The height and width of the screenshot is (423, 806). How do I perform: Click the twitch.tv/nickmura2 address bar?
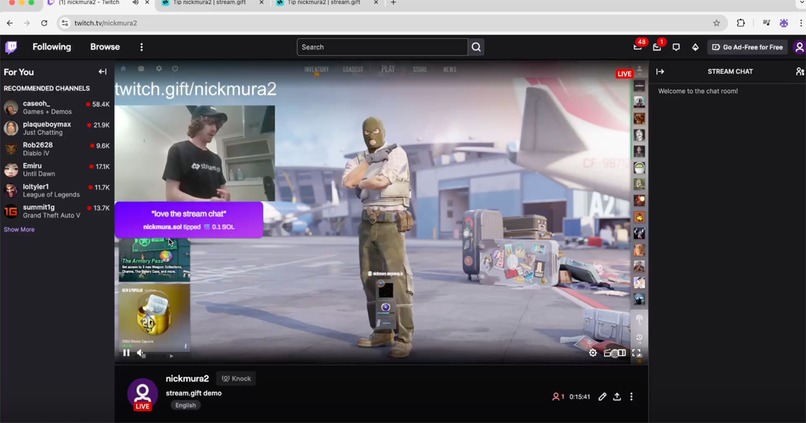[391, 23]
